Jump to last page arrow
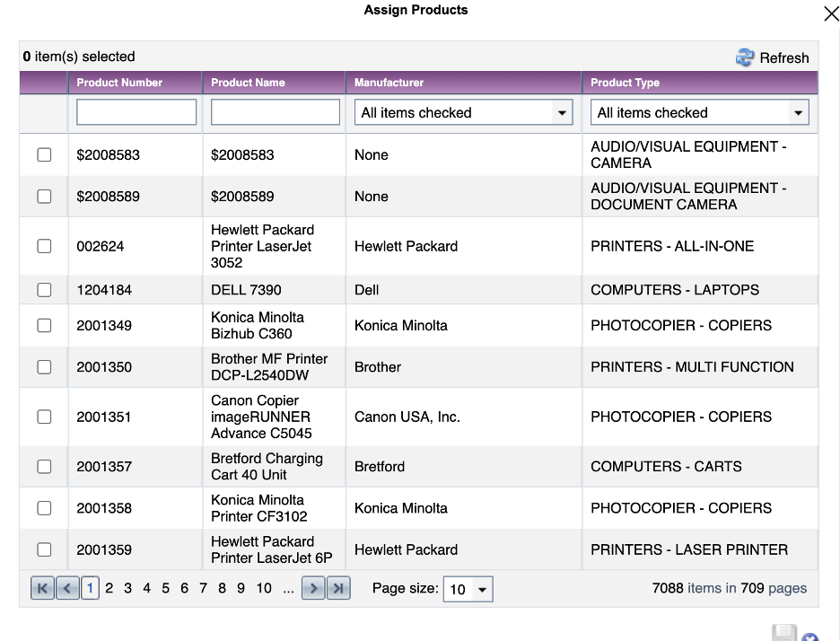Viewport: 840px width, 641px height. tap(338, 588)
